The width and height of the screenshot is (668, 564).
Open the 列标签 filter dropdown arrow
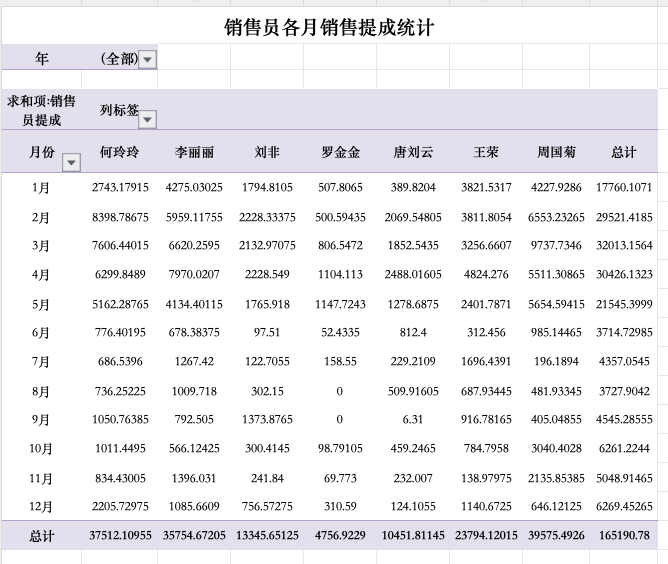click(x=147, y=120)
